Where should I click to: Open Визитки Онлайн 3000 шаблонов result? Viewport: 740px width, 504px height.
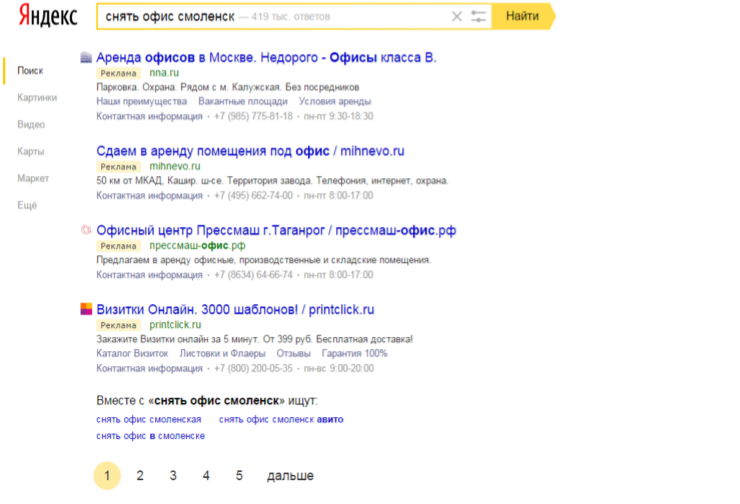pyautogui.click(x=235, y=310)
